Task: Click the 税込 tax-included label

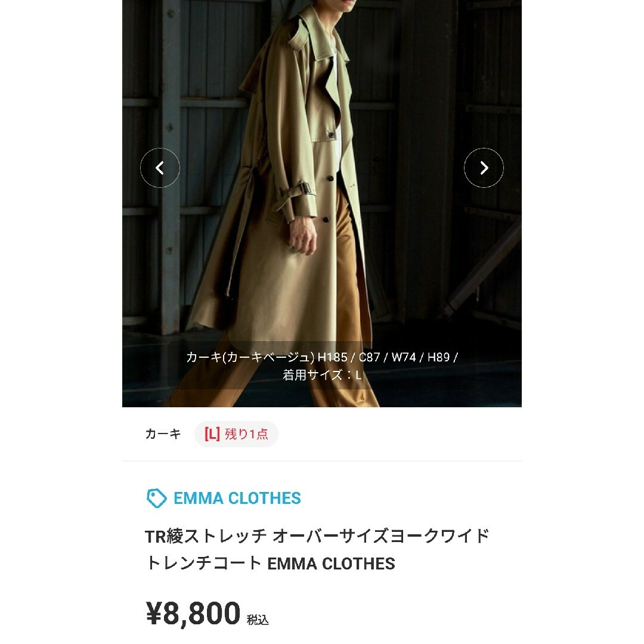Action: [258, 620]
